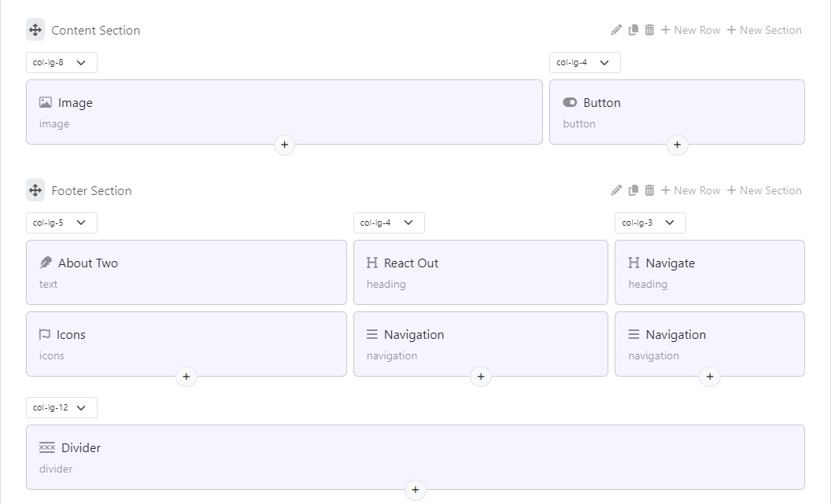Select the About Two text block

click(x=186, y=273)
